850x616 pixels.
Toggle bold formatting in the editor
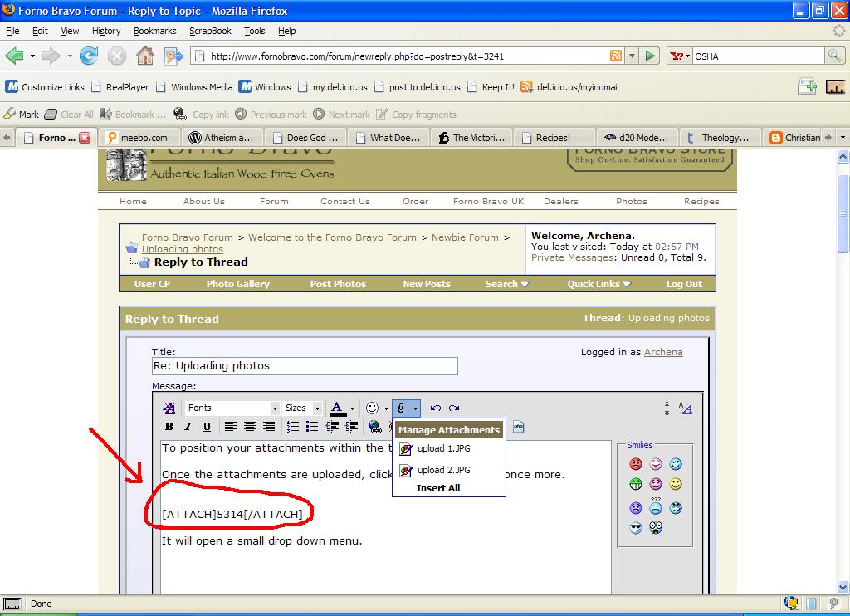tap(169, 427)
